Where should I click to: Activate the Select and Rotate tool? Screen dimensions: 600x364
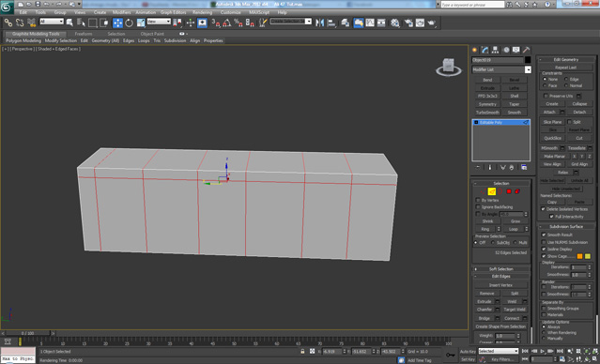130,23
